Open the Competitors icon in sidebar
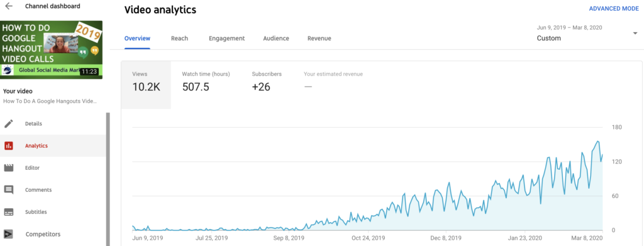 coord(9,234)
